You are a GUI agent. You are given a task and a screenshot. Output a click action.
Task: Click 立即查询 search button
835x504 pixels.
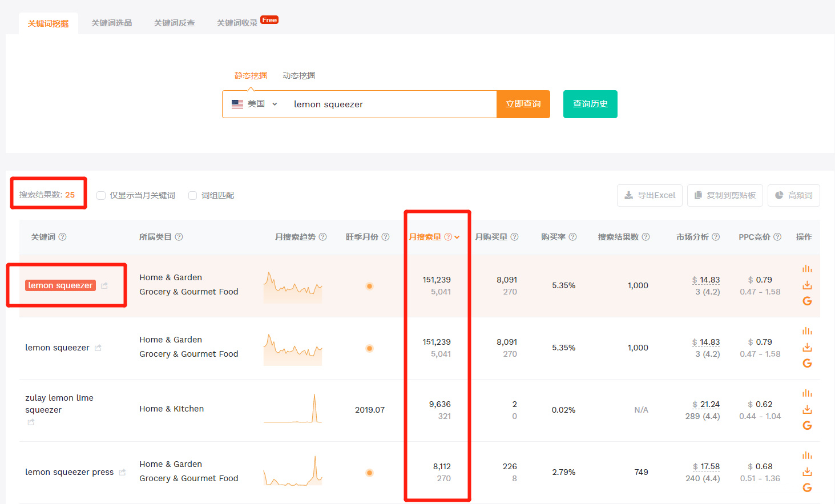523,104
